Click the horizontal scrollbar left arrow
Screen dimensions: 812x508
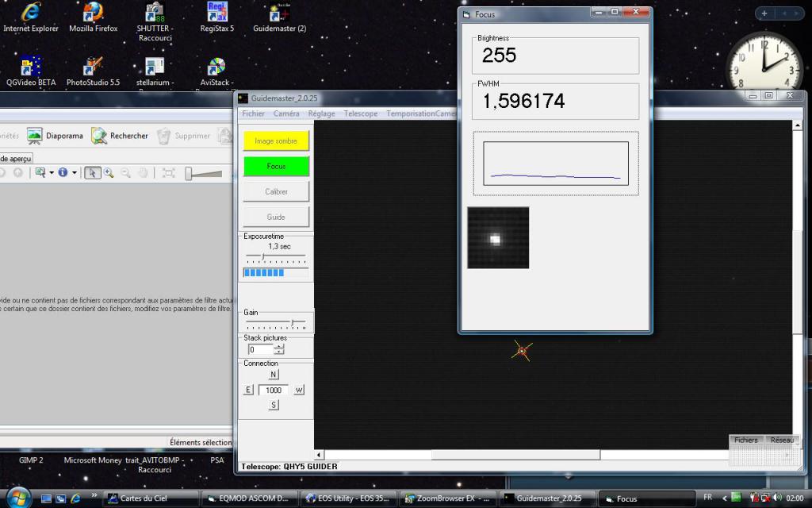coord(319,455)
